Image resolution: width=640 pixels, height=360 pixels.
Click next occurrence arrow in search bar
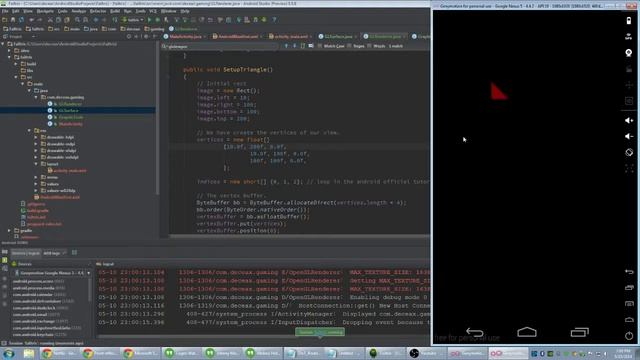294,46
